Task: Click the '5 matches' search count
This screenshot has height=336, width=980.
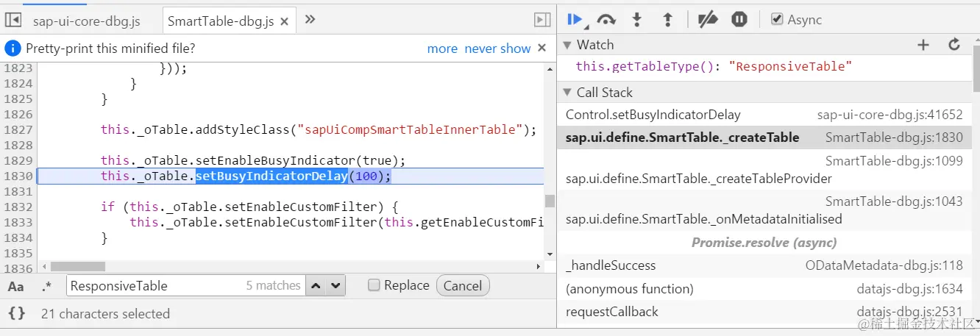Action: click(273, 286)
